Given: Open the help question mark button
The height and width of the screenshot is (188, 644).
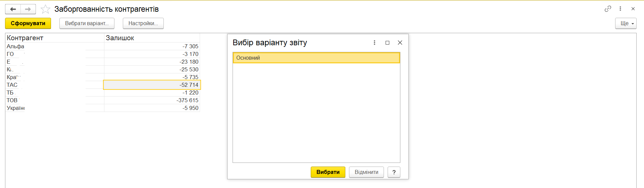Looking at the screenshot, I should pyautogui.click(x=394, y=172).
